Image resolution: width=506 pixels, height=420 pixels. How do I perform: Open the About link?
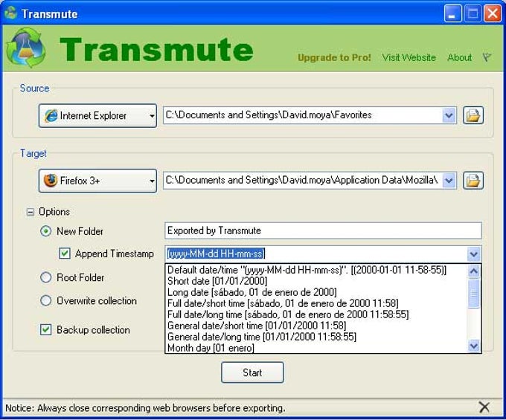[x=460, y=58]
